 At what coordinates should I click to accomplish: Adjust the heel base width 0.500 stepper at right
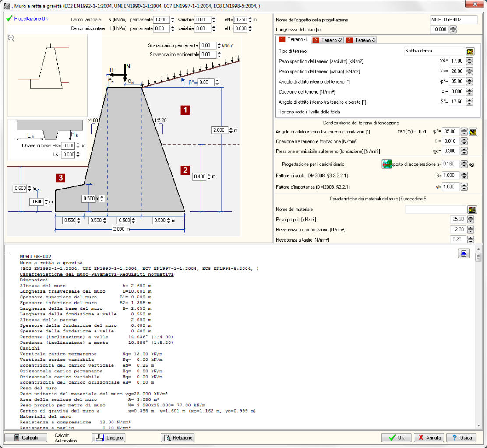(x=169, y=220)
